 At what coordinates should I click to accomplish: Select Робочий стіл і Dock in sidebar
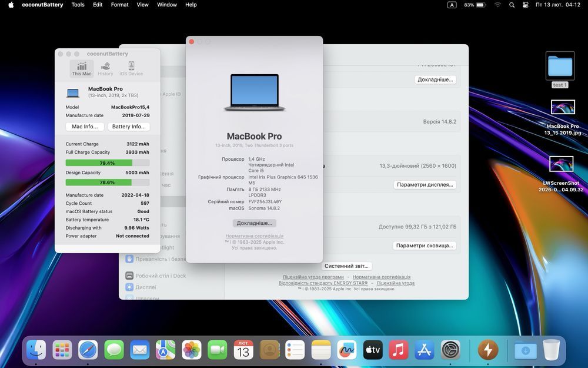coord(156,276)
